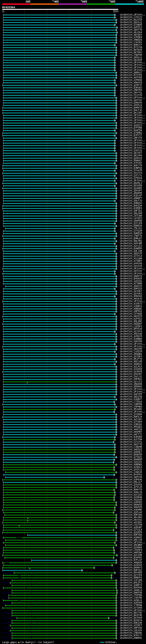Viewport: 146px width, 644px height.
Task: Click label UniRef100_B7ZYX8
Action: pyautogui.click(x=131, y=47)
